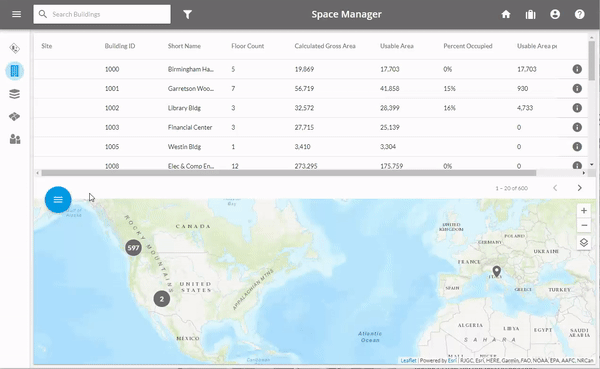Select Westin Bldg name cell

click(184, 147)
